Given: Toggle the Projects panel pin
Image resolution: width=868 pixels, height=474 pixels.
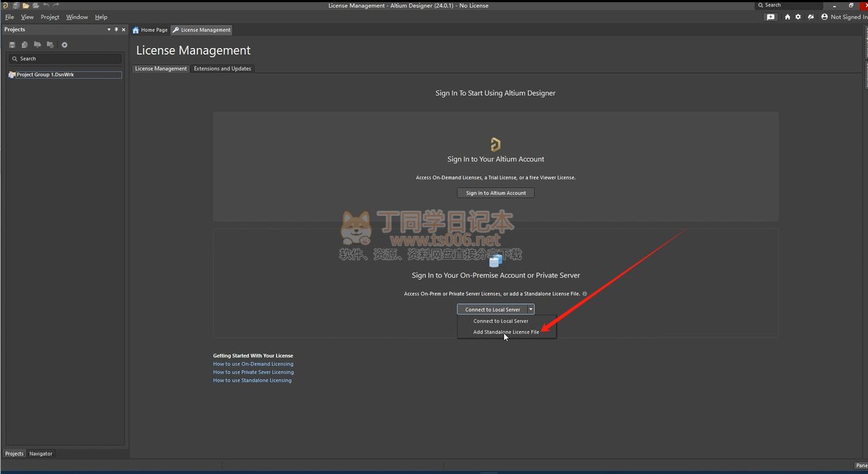Looking at the screenshot, I should click(x=116, y=30).
